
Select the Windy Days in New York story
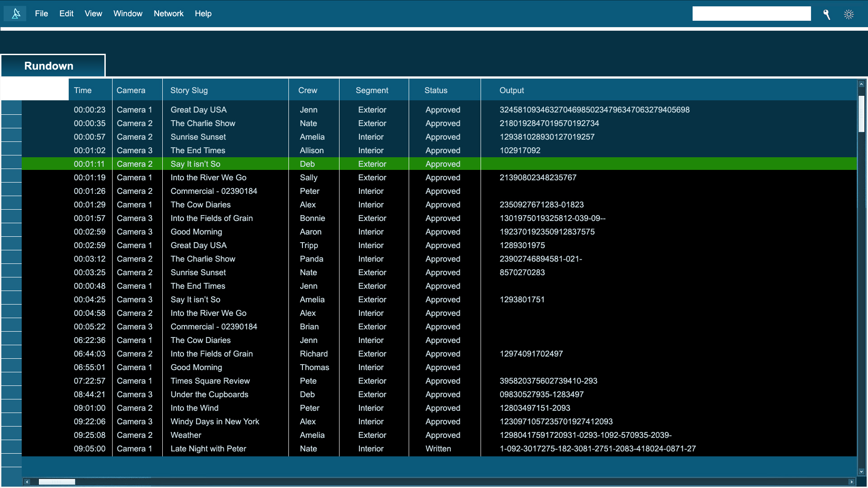pyautogui.click(x=215, y=422)
